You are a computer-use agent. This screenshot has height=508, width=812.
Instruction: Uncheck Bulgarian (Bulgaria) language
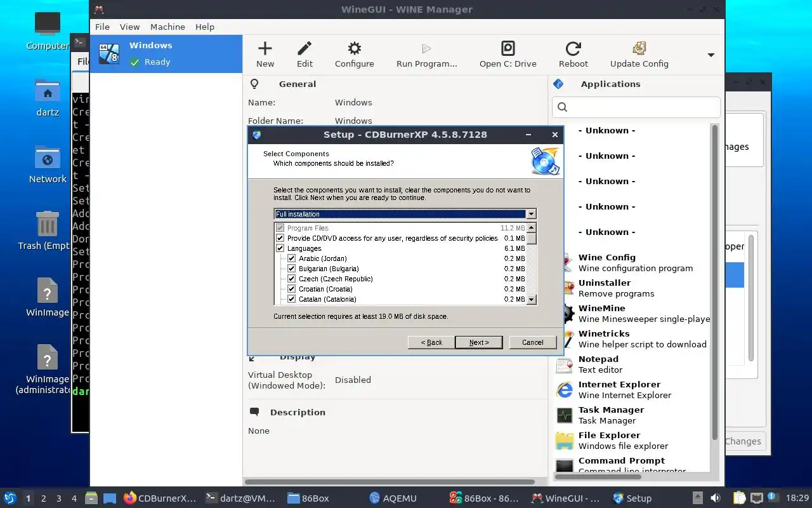pyautogui.click(x=292, y=269)
